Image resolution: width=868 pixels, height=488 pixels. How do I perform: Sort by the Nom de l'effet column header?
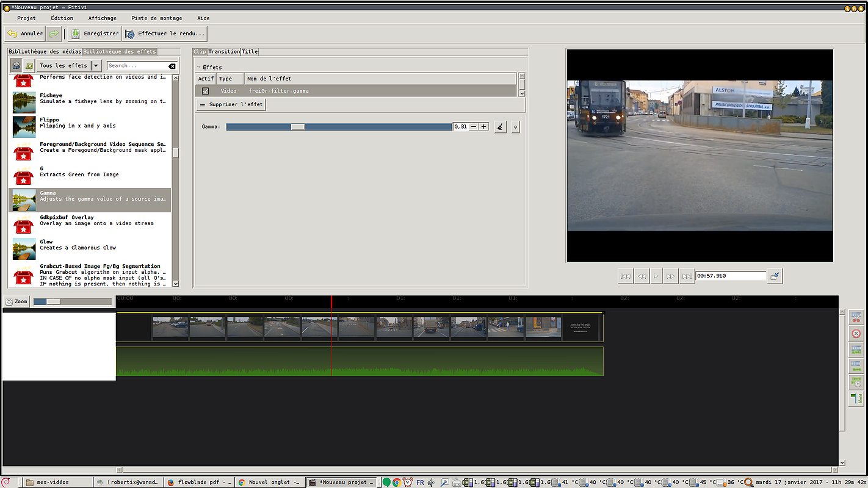click(380, 79)
